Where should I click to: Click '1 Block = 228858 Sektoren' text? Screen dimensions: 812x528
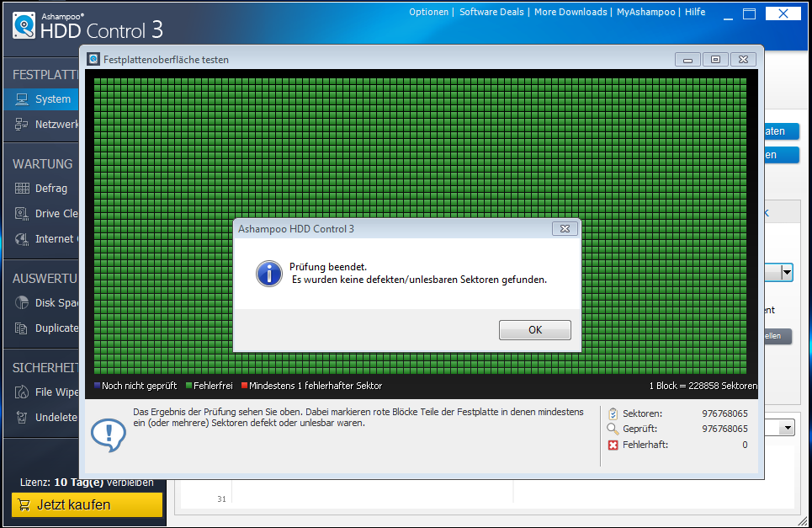pyautogui.click(x=703, y=386)
